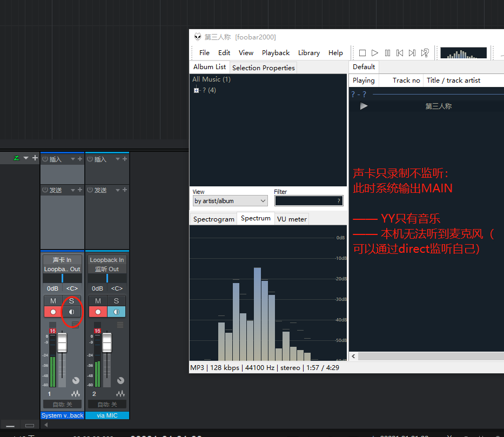
Task: Mute the System playback channel
Action: tap(53, 301)
